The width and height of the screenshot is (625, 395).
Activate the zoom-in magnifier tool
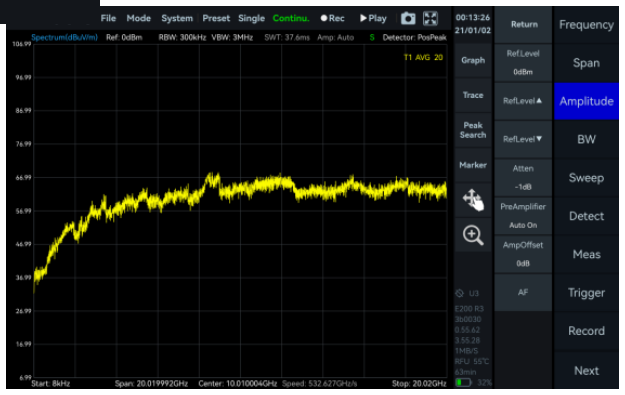point(473,235)
